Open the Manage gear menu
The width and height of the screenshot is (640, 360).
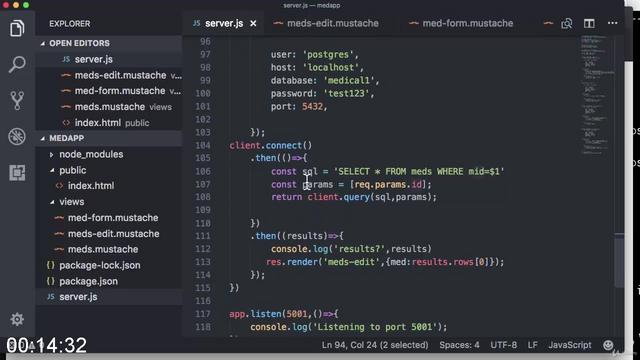17,319
